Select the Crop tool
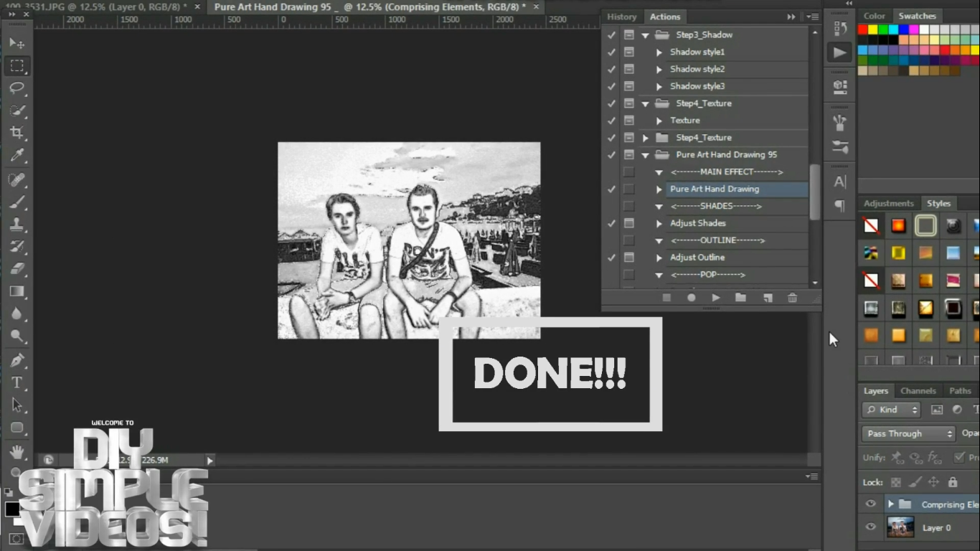980x551 pixels. click(x=17, y=133)
